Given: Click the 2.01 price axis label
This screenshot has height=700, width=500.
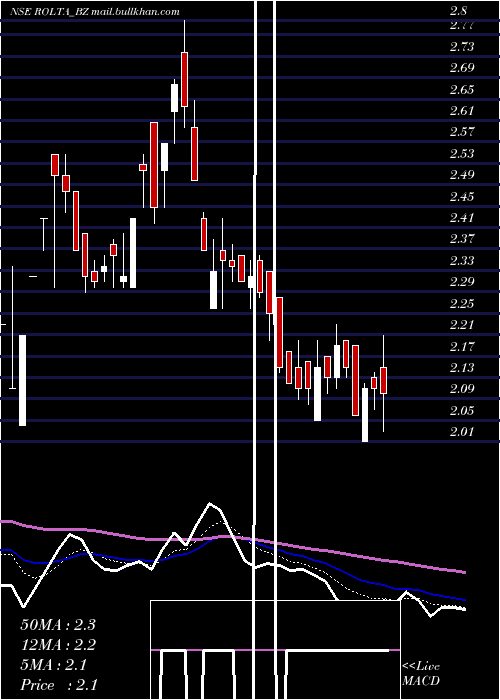Looking at the screenshot, I should point(462,432).
